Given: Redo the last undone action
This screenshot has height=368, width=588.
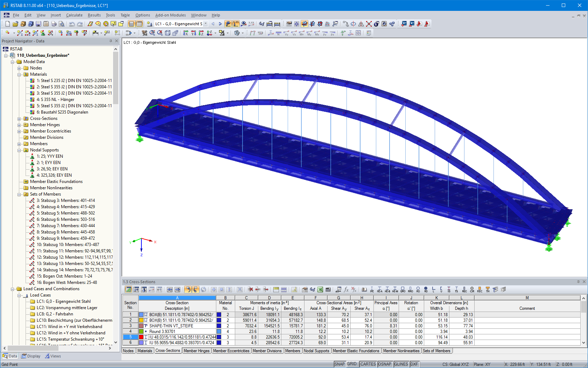Looking at the screenshot, I should 80,24.
